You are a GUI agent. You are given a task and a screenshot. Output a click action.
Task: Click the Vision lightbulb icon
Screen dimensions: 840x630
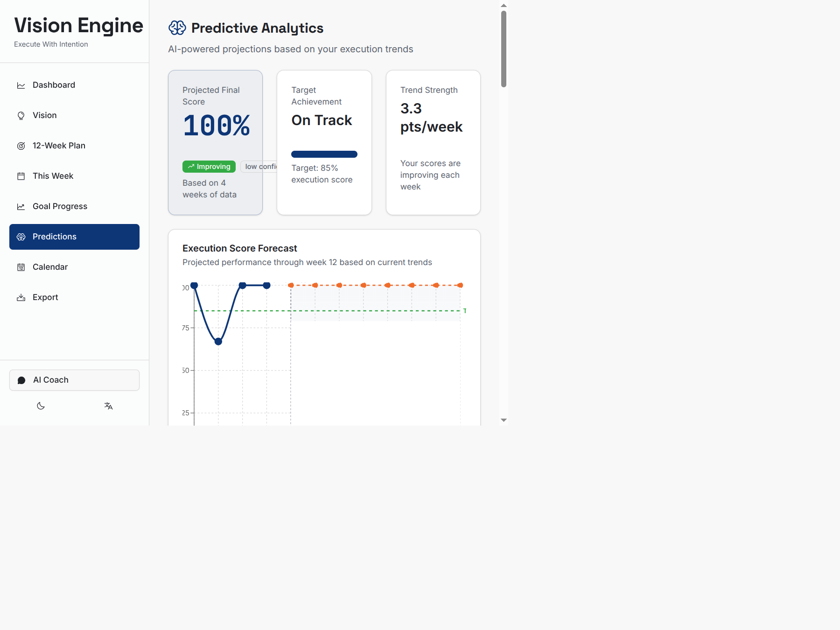(x=21, y=116)
